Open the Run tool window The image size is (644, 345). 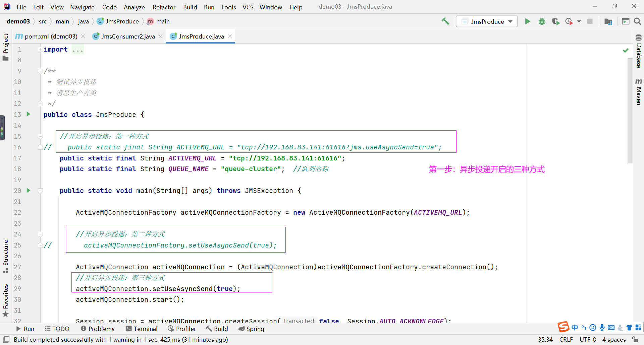pos(25,329)
